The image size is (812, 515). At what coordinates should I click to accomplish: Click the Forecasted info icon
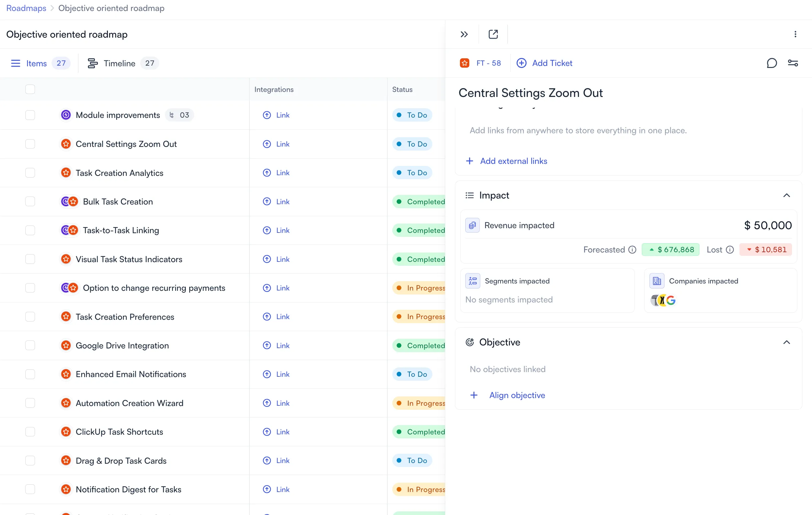tap(632, 250)
